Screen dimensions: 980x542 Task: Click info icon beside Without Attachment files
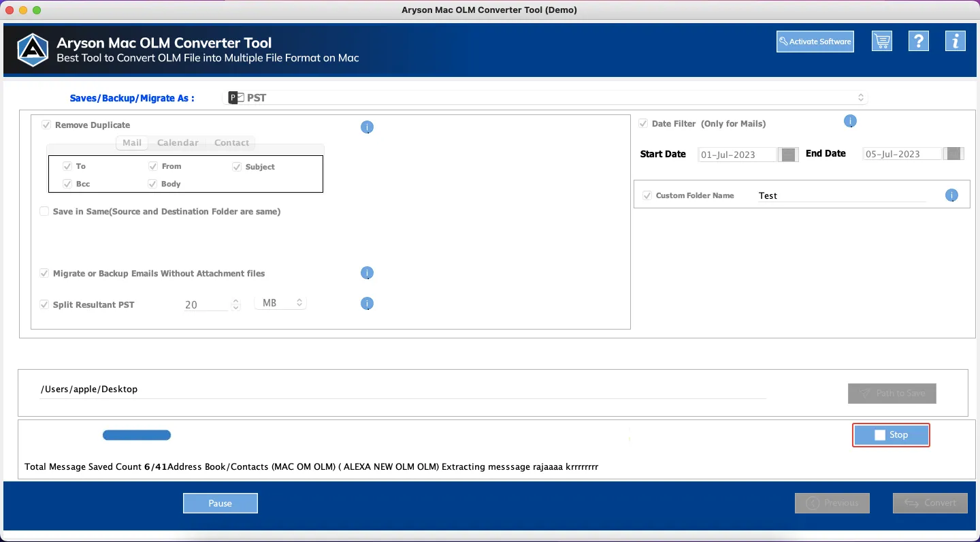tap(367, 273)
